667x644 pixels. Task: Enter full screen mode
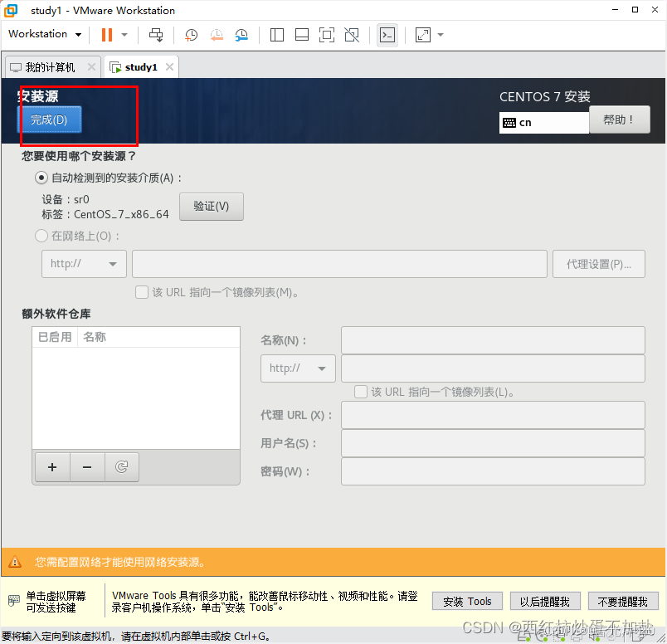pyautogui.click(x=327, y=35)
